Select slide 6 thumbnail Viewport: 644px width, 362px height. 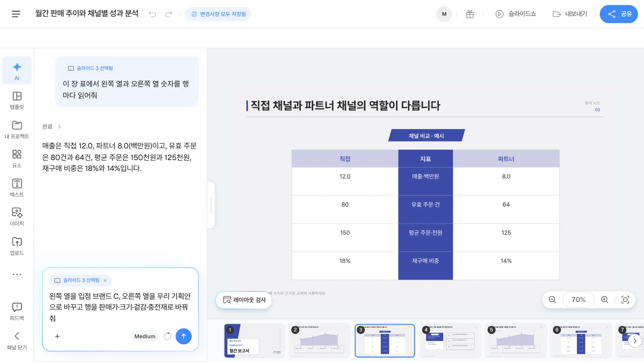581,341
